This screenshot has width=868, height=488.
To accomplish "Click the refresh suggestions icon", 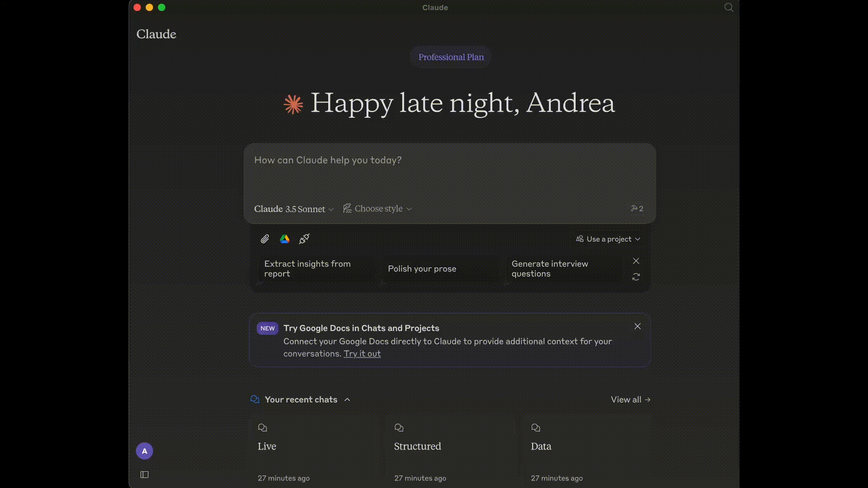I will 636,277.
